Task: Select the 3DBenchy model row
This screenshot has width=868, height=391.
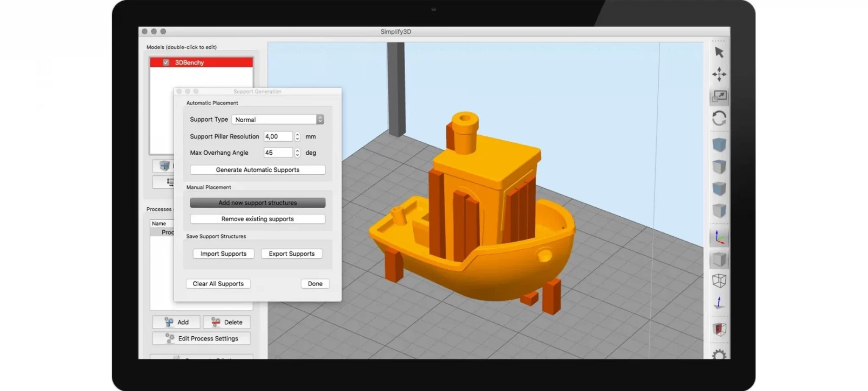Action: [x=201, y=62]
